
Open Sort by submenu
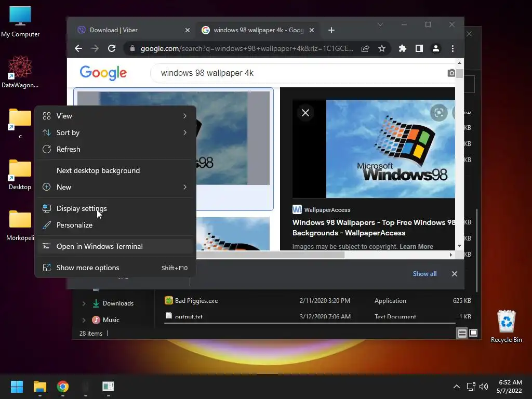tap(115, 132)
